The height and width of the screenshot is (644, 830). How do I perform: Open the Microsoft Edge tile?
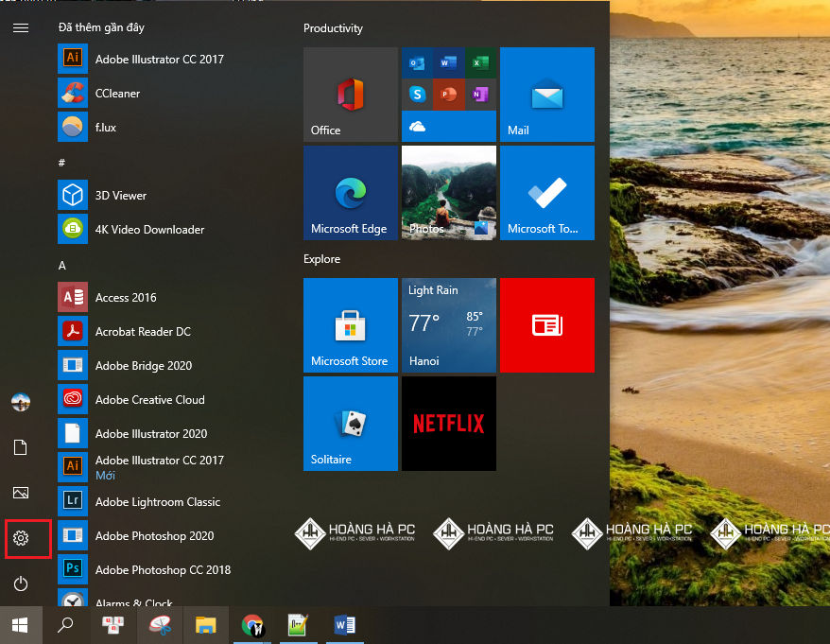(351, 192)
